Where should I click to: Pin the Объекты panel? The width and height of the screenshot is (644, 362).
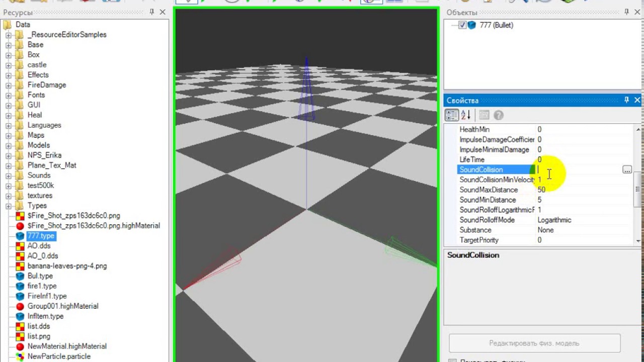tap(626, 12)
